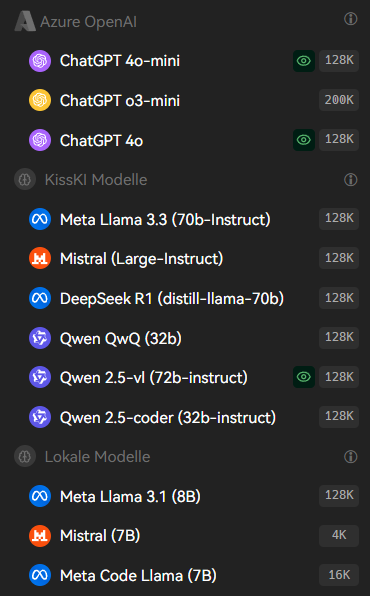Click the eye badge next to Qwen 2.5-vl

tap(304, 377)
